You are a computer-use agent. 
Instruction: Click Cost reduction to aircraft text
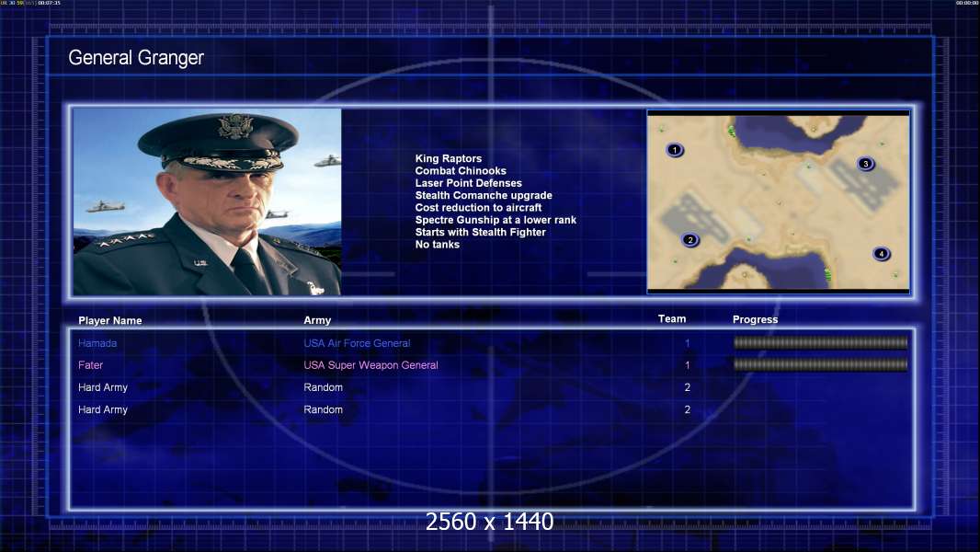point(478,208)
